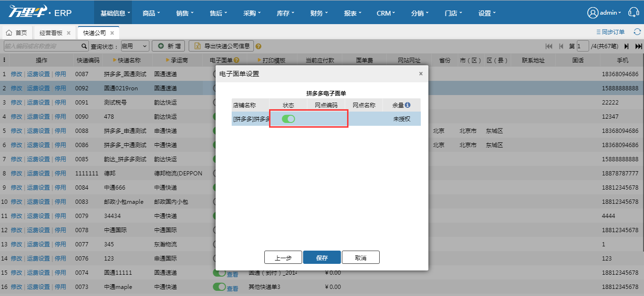The image size is (644, 296).
Task: Click 查看 in 中通maple row
Action: [233, 288]
